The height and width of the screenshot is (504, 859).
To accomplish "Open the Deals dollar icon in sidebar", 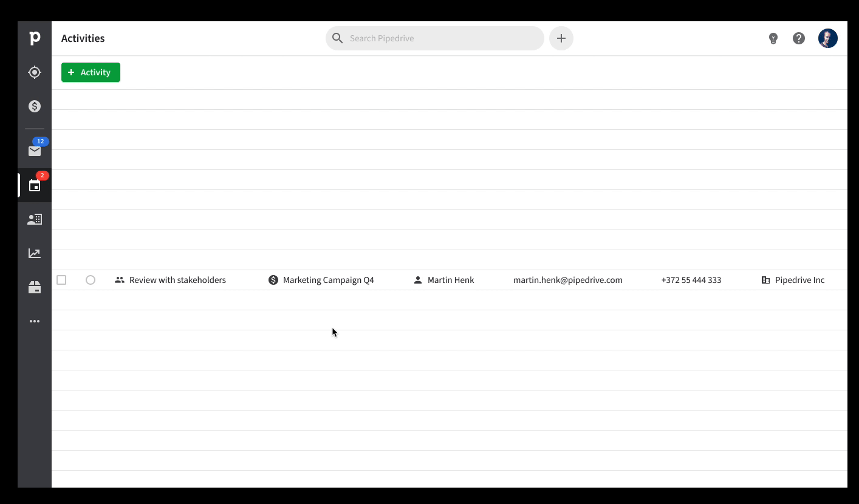I will [x=35, y=106].
